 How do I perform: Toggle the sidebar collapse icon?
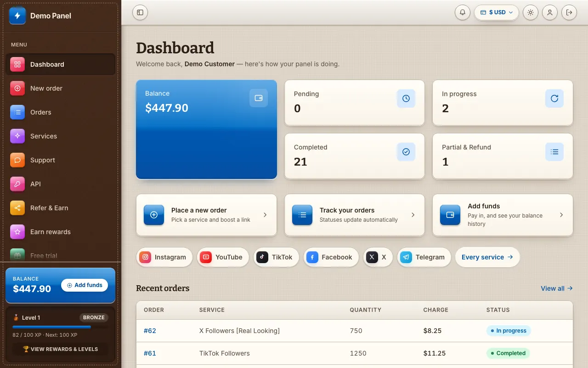pyautogui.click(x=140, y=12)
